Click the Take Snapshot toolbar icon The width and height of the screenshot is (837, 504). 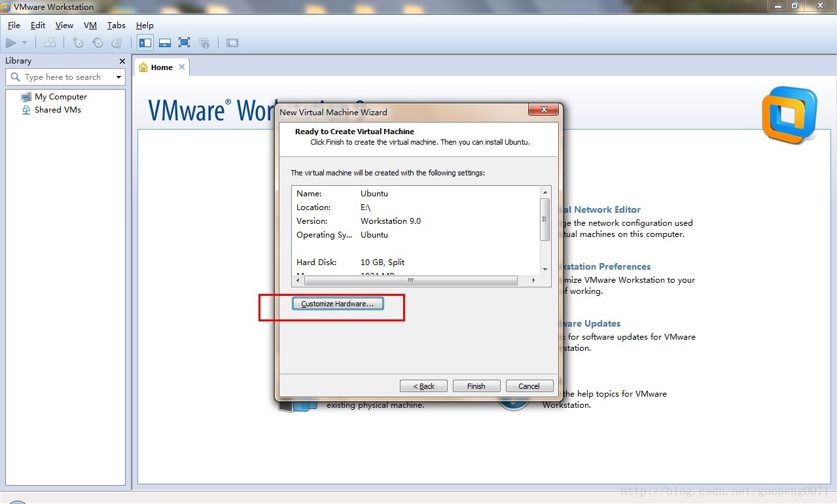coord(78,43)
